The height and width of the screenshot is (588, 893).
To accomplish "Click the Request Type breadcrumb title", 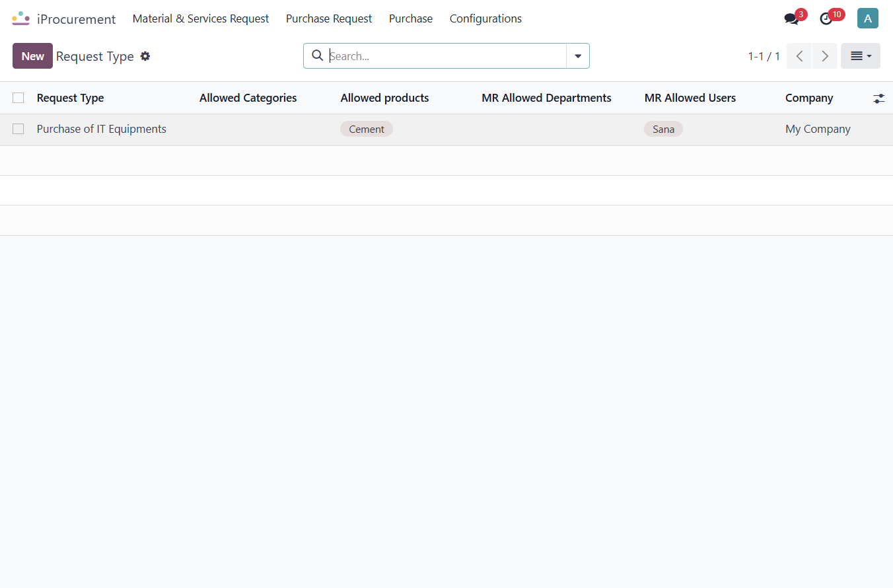I will tap(95, 56).
